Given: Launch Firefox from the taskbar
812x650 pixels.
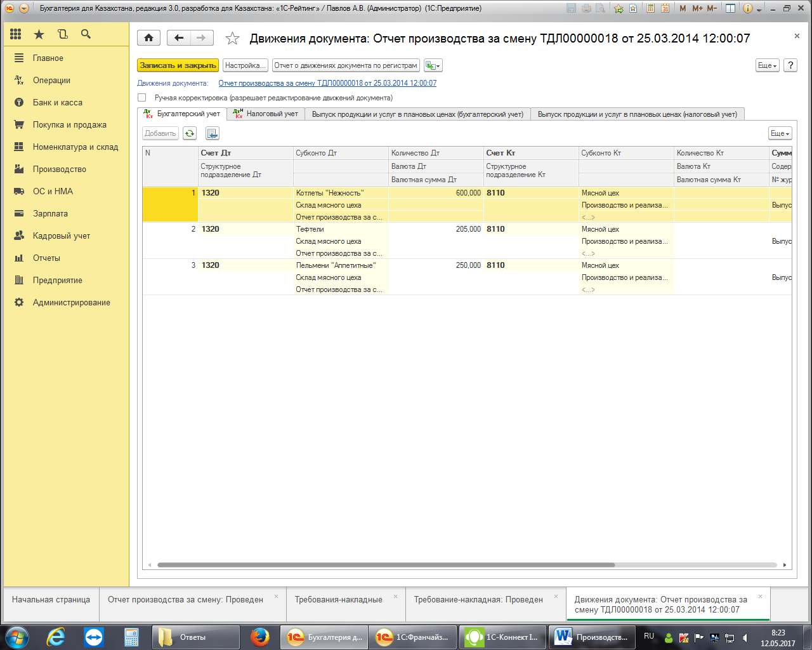Looking at the screenshot, I should (x=259, y=637).
